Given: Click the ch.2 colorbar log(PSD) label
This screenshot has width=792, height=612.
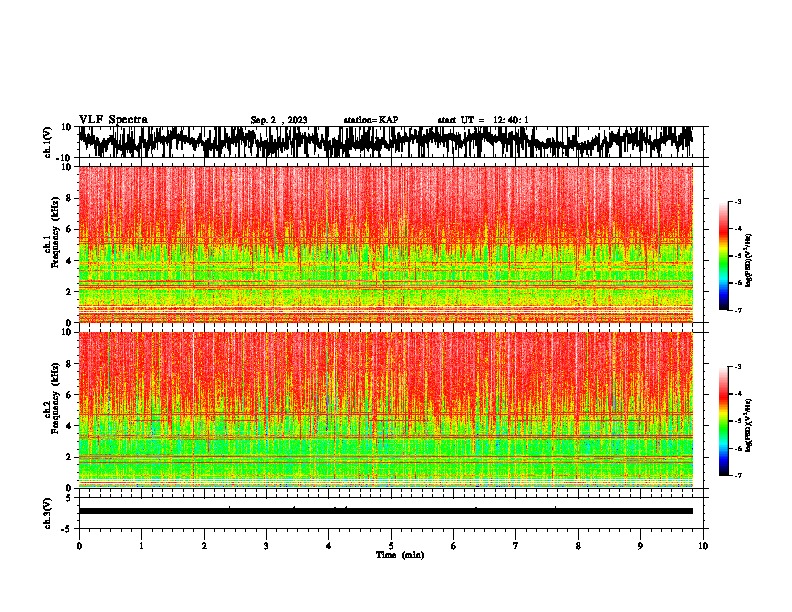Looking at the screenshot, I should (749, 426).
